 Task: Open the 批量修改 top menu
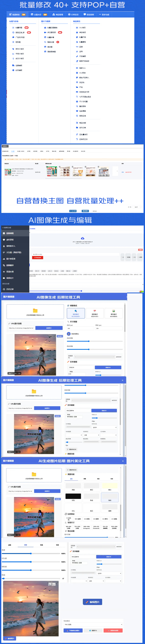click(17, 15)
